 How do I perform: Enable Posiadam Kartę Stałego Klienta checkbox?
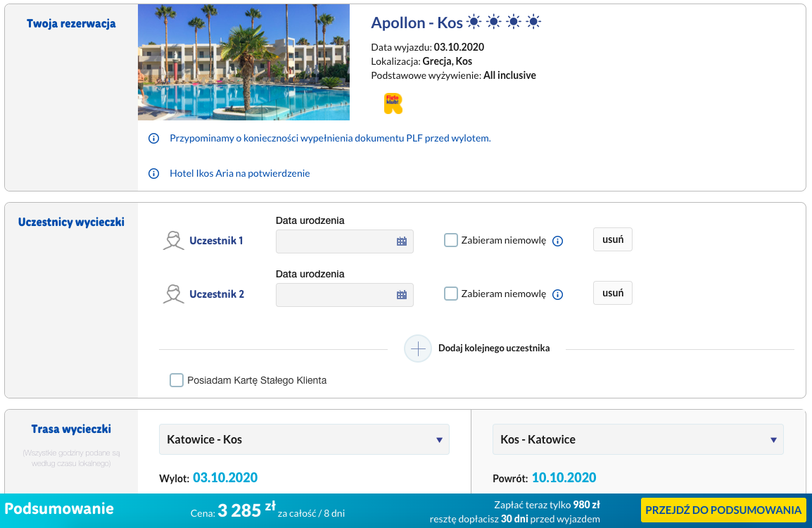click(177, 380)
